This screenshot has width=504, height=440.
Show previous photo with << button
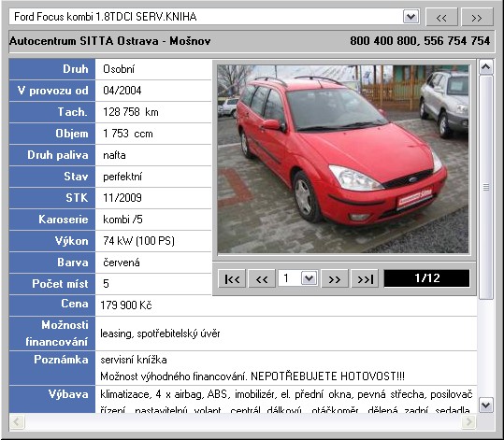coord(262,278)
